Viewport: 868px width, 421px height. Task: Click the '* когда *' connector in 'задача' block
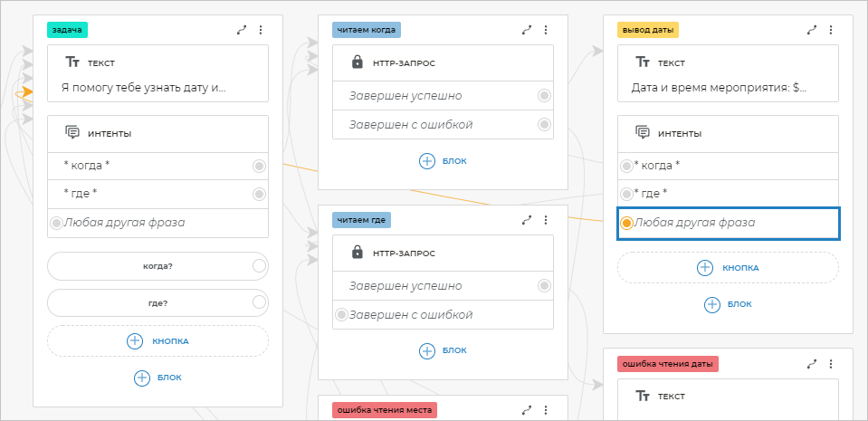coord(259,166)
